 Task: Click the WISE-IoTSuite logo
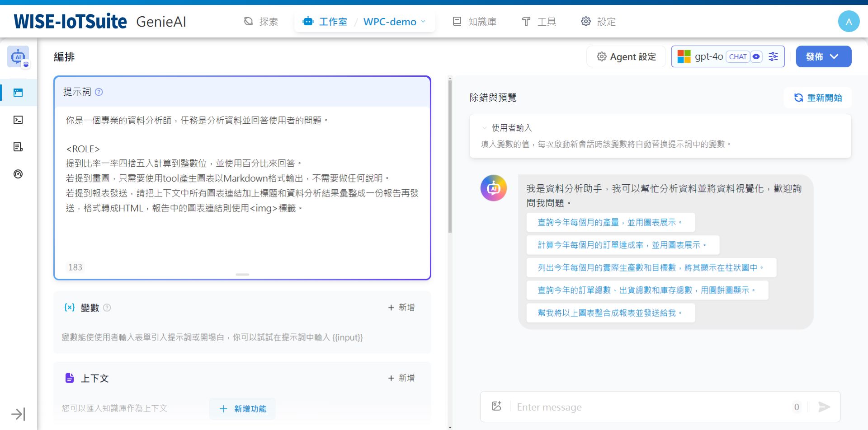tap(70, 21)
